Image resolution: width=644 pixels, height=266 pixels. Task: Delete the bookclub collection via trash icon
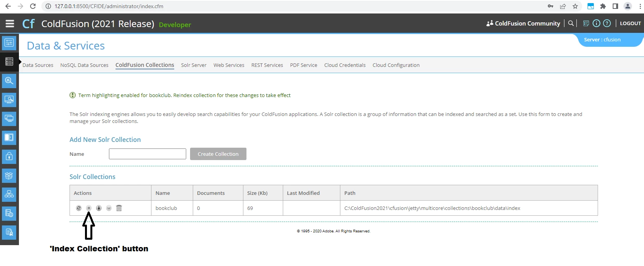click(x=119, y=208)
